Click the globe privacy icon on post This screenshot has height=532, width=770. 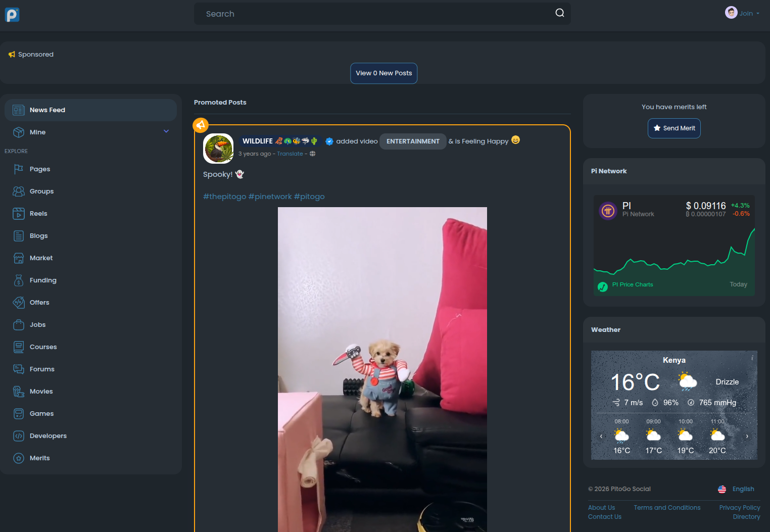(x=313, y=154)
